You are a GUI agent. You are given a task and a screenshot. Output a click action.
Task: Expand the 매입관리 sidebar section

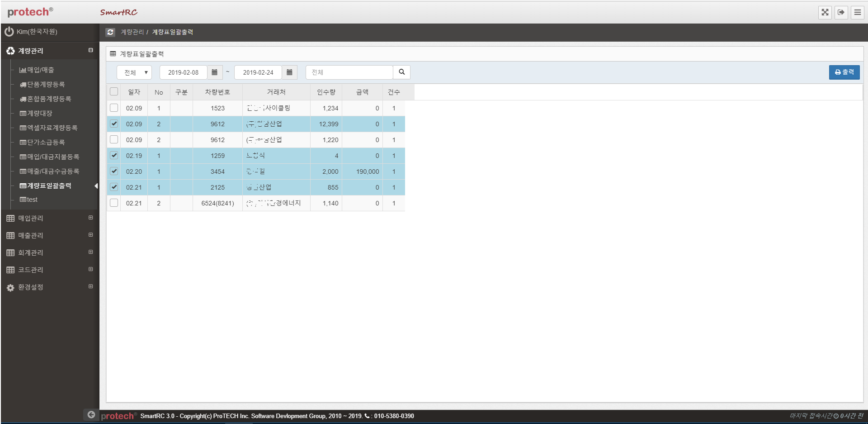(x=90, y=218)
